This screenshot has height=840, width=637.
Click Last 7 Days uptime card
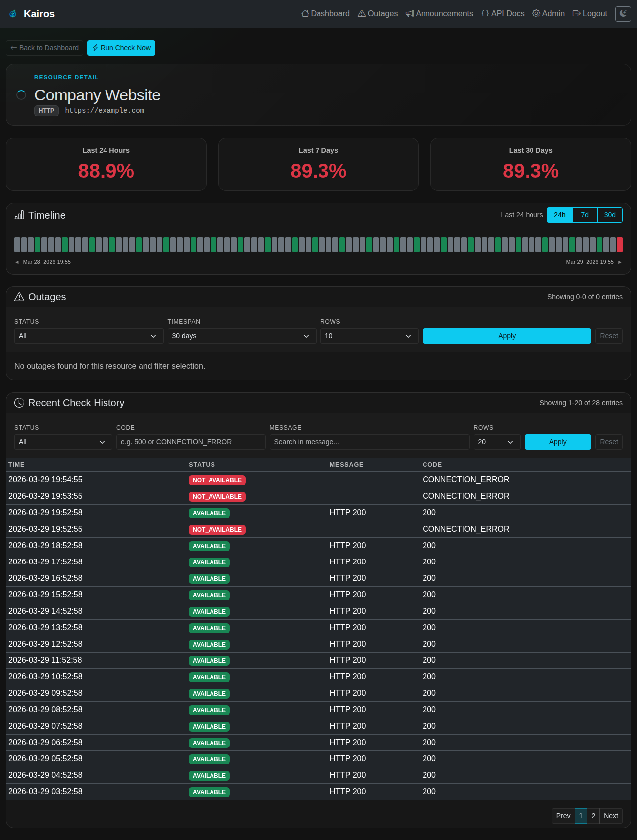[318, 164]
